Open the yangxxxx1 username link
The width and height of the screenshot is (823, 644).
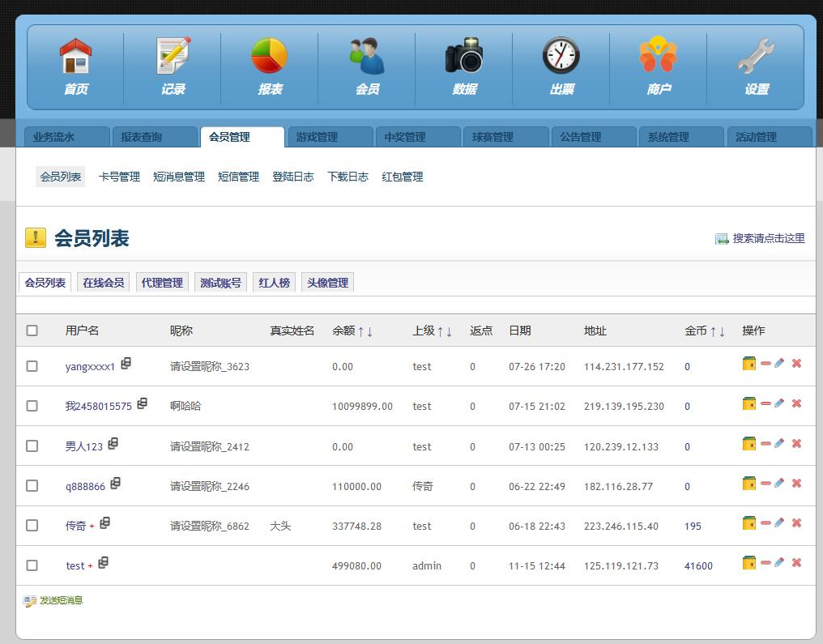tap(90, 366)
